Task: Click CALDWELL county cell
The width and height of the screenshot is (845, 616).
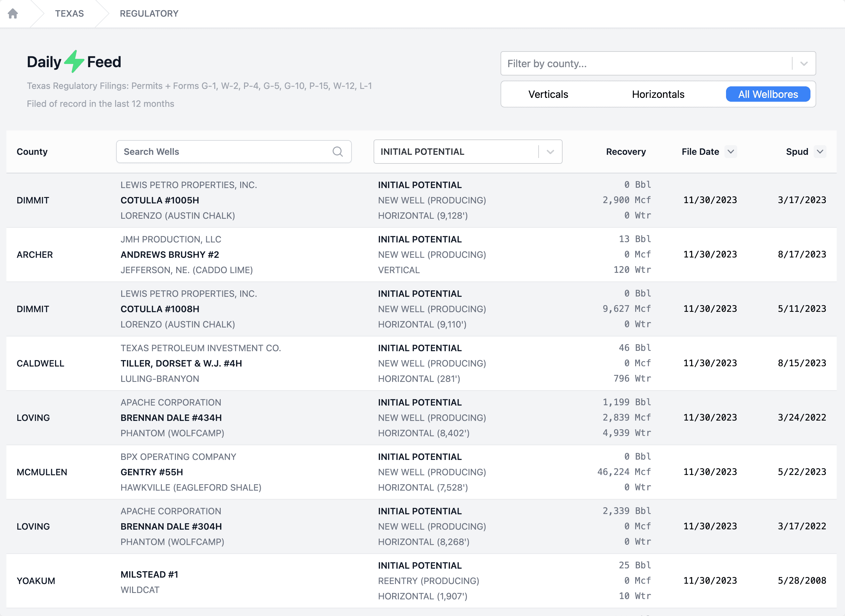Action: [x=40, y=364]
